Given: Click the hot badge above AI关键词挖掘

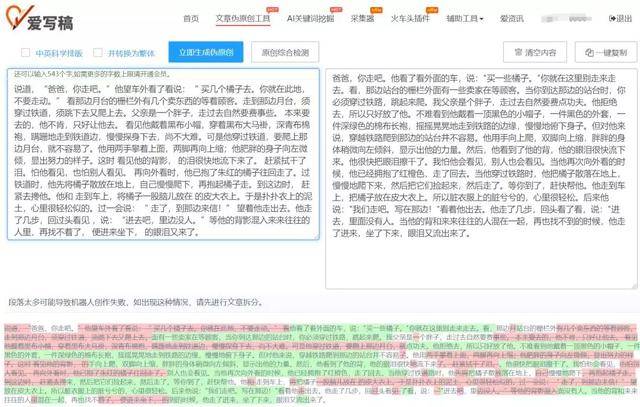Looking at the screenshot, I should 336,9.
